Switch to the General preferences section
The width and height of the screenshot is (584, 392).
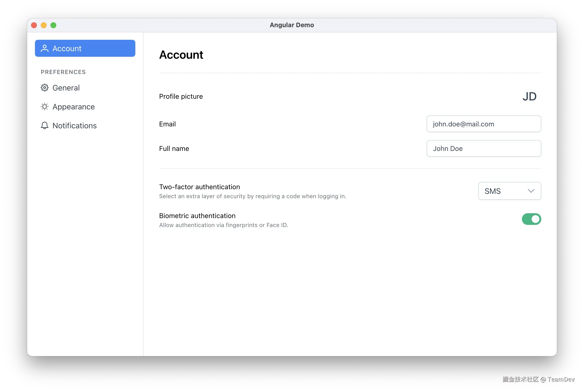(x=66, y=88)
